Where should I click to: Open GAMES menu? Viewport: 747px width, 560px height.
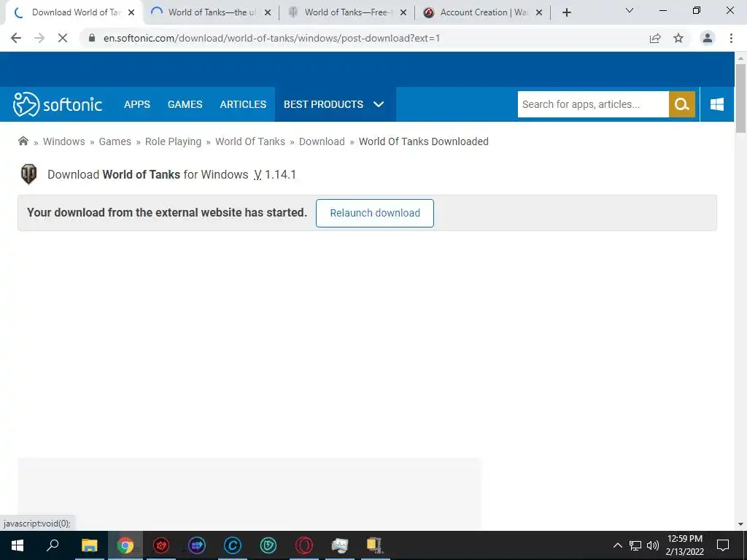(x=185, y=104)
